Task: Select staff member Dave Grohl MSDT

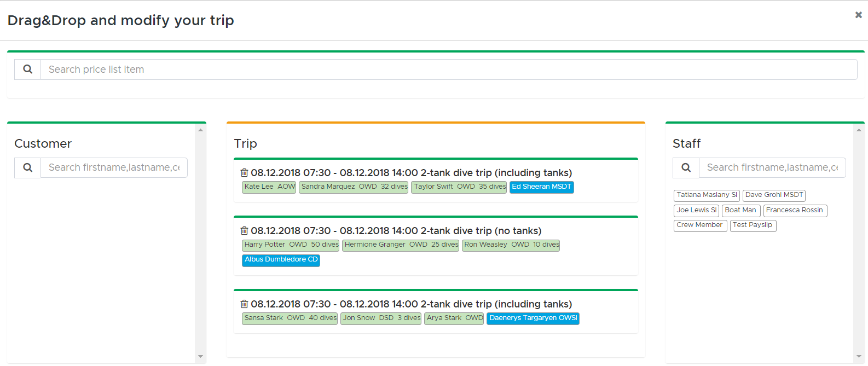Action: point(774,195)
